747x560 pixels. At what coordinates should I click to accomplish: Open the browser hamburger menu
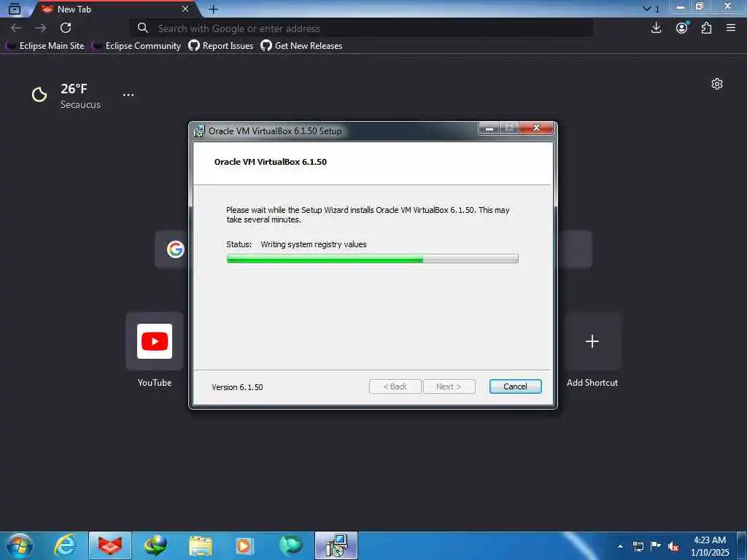pyautogui.click(x=731, y=28)
